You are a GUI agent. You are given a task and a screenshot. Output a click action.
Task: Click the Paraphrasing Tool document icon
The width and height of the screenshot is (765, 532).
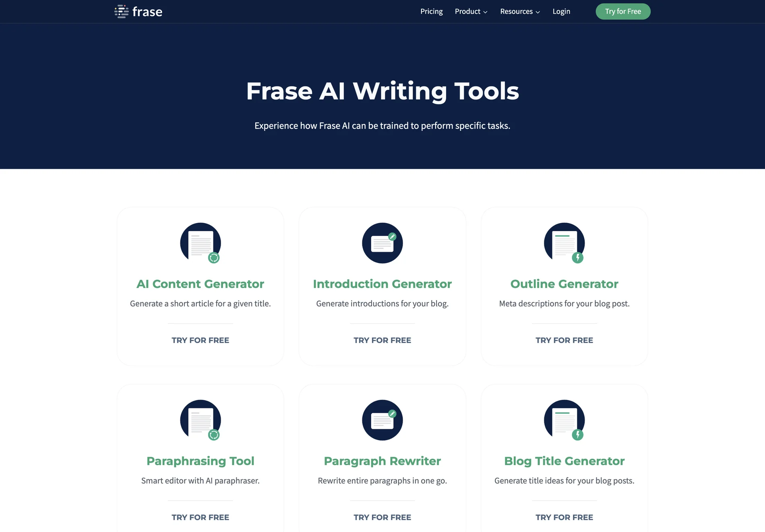click(x=201, y=420)
